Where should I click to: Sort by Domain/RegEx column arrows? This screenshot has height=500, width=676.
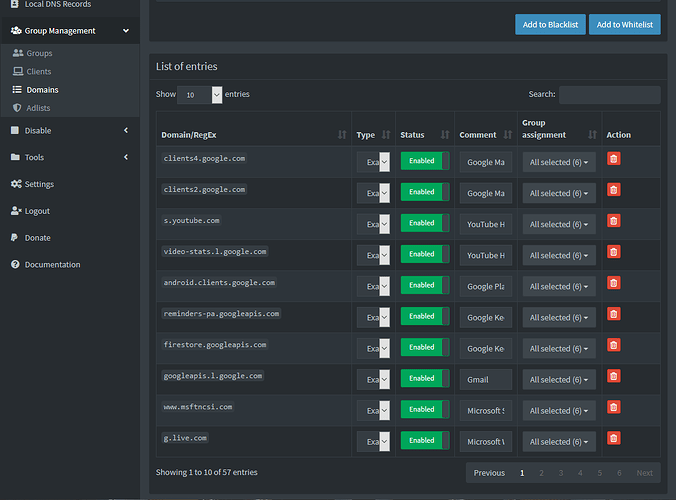[342, 134]
